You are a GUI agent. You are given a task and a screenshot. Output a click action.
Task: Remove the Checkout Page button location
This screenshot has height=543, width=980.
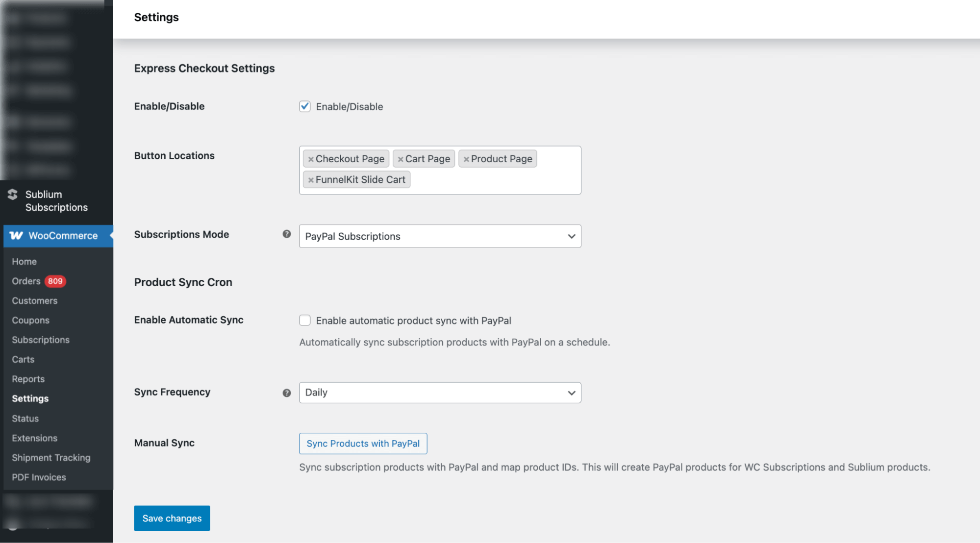click(x=310, y=159)
